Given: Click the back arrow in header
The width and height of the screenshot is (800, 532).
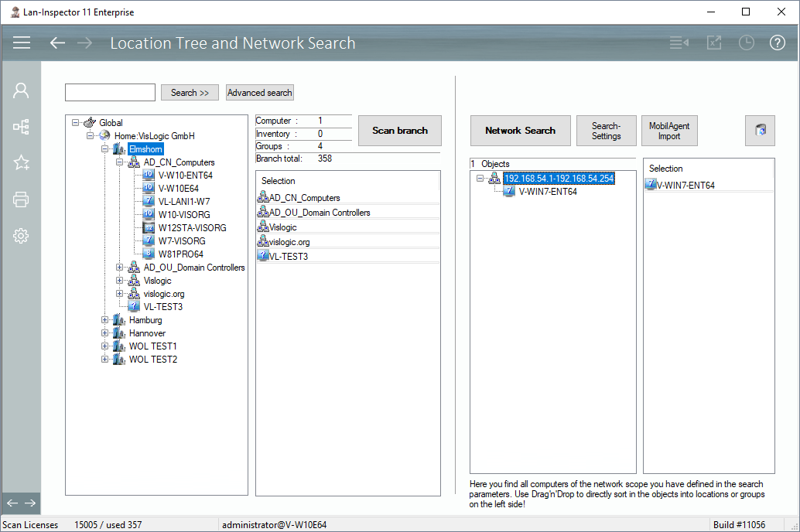Looking at the screenshot, I should [57, 43].
